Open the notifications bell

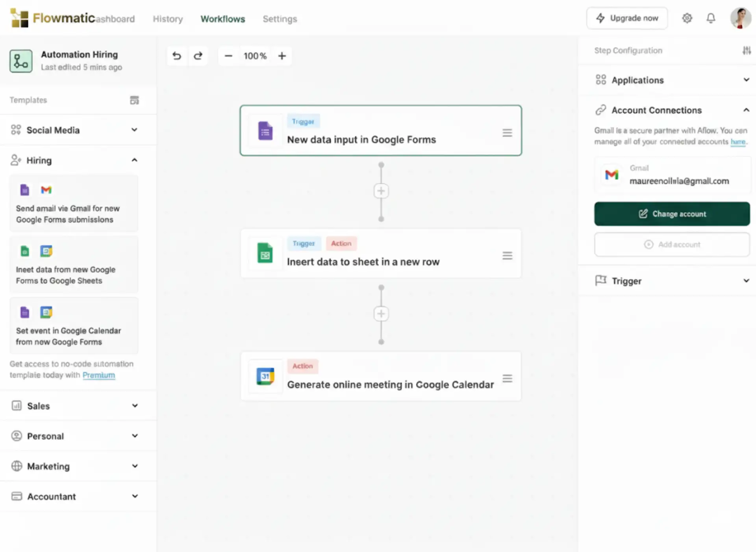[x=711, y=18]
